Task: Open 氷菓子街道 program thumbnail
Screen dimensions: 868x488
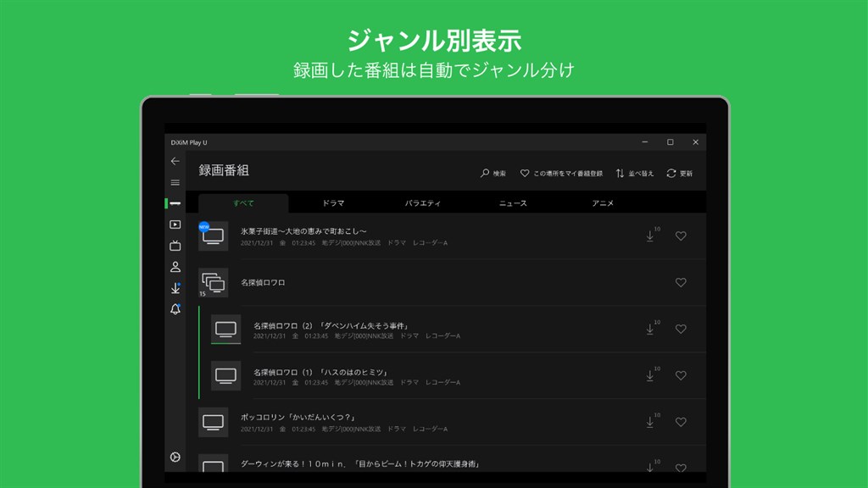Action: pyautogui.click(x=213, y=236)
